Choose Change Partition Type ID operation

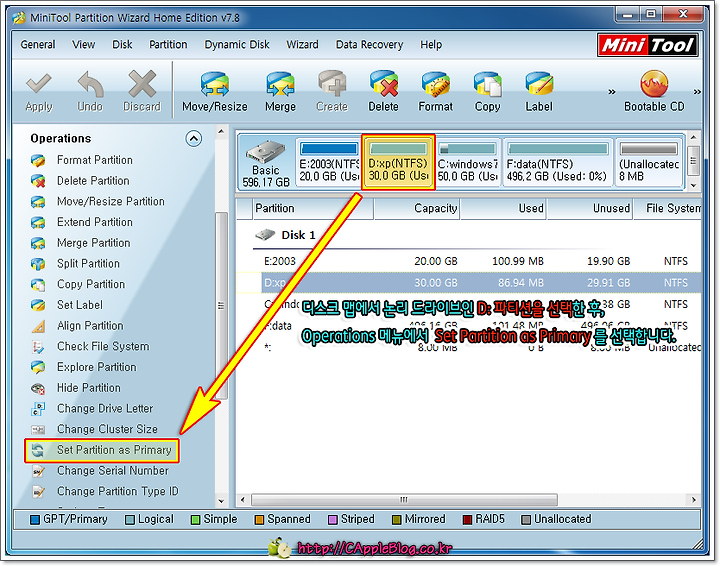118,491
